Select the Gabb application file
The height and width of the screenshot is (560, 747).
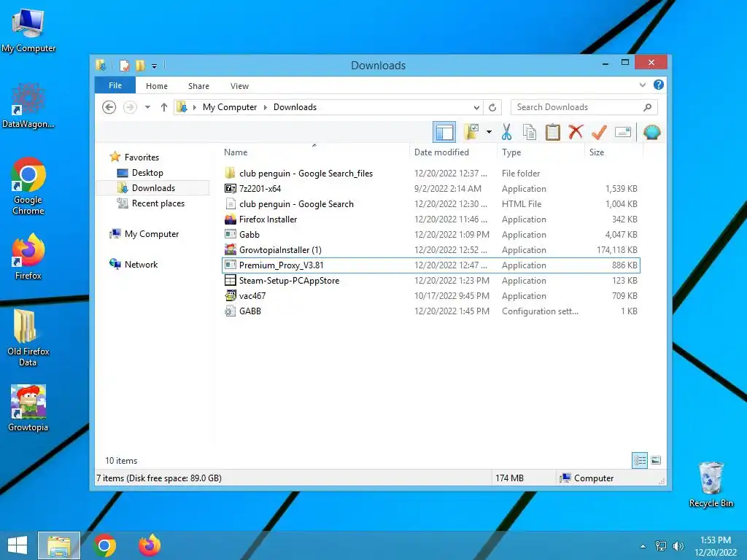430,234
